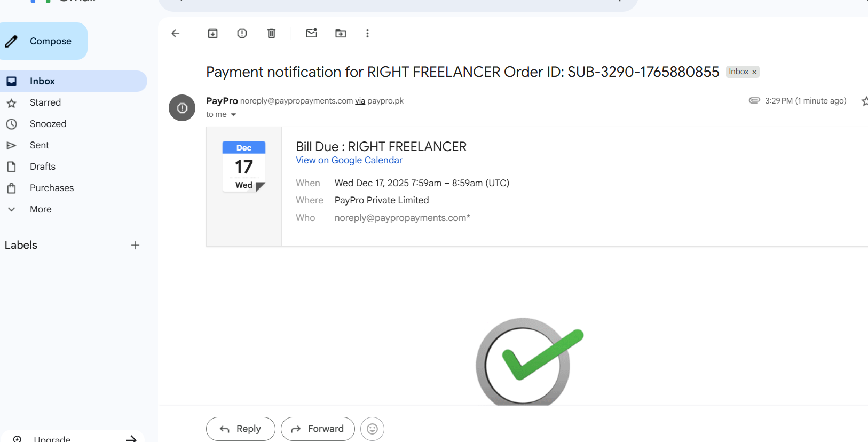Remove the Inbox label from email
Screen dimensions: 868x442
(x=754, y=72)
